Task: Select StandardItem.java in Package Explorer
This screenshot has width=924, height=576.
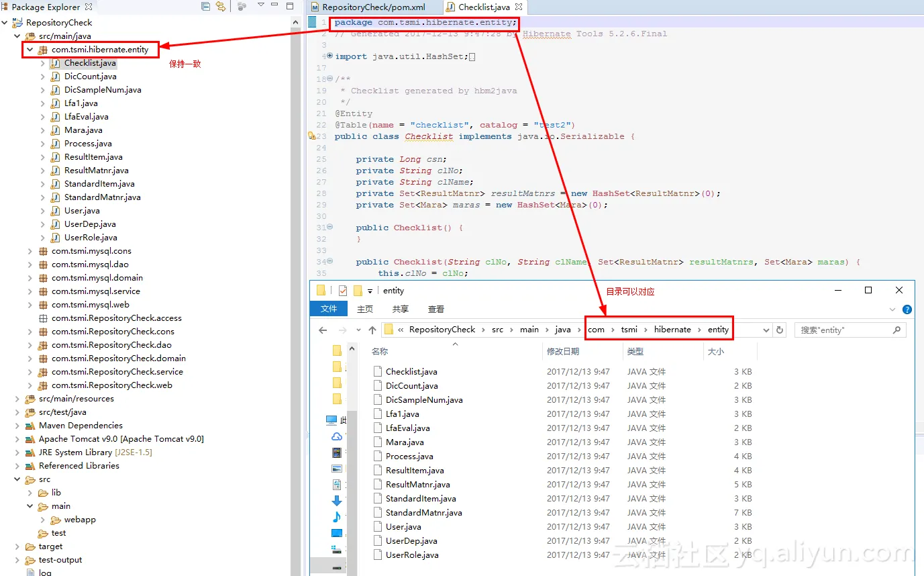Action: point(99,184)
